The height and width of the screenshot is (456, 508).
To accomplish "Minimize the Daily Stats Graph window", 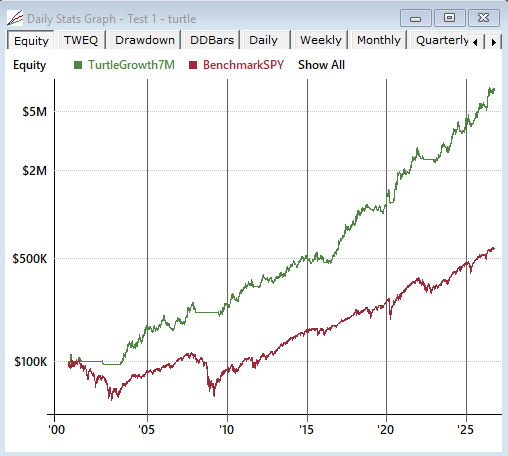I will click(415, 18).
